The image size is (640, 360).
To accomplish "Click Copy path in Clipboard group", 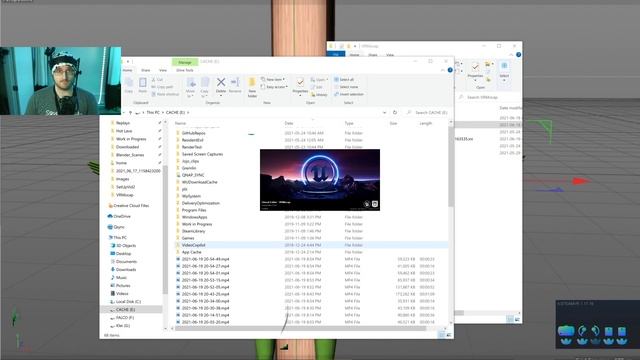I will tap(162, 87).
